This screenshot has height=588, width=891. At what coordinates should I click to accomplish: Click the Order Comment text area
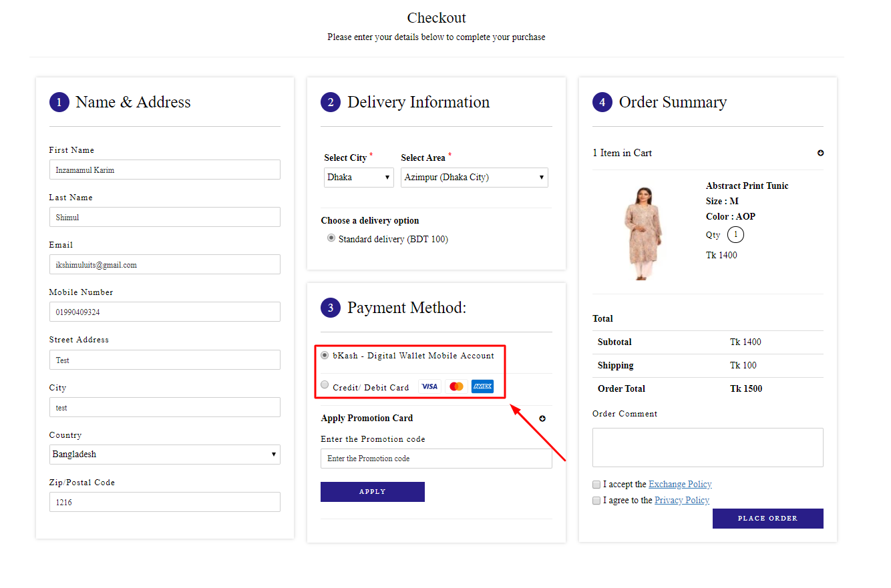[x=707, y=447]
